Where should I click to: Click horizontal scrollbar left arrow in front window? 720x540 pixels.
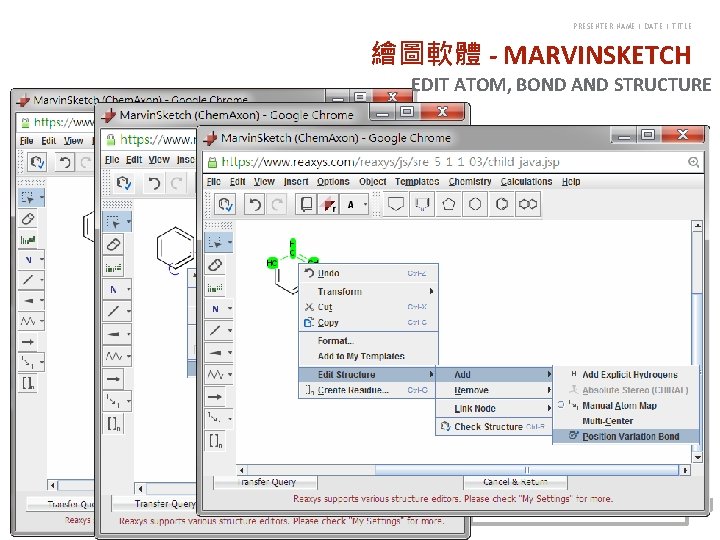[242, 470]
